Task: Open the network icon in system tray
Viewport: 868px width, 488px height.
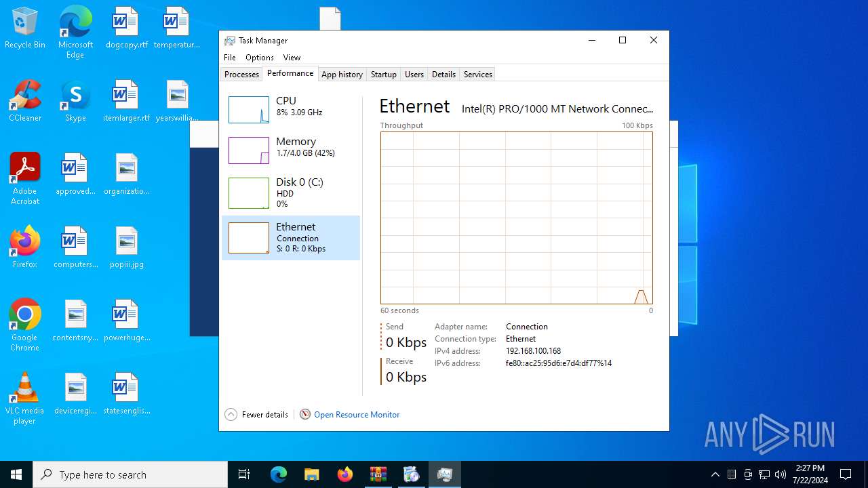Action: [764, 474]
